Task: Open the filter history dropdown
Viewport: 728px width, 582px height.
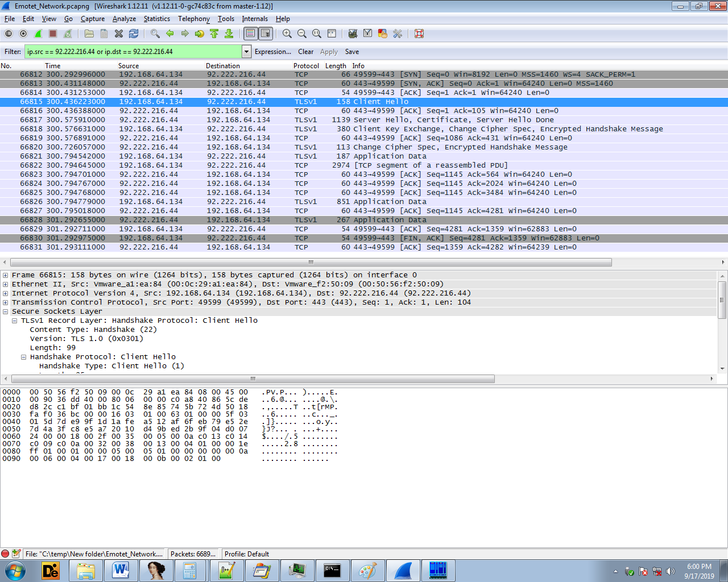Action: coord(247,52)
